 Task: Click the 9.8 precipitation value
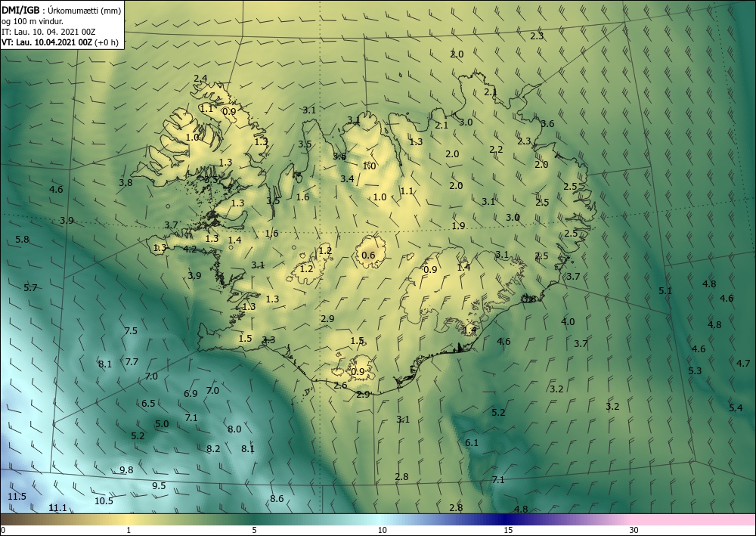coord(126,470)
